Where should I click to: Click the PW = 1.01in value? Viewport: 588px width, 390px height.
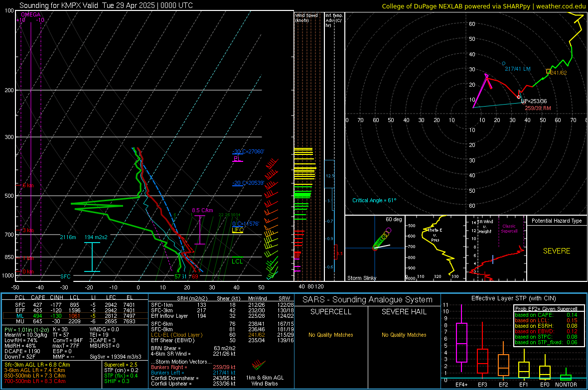[x=26, y=330]
